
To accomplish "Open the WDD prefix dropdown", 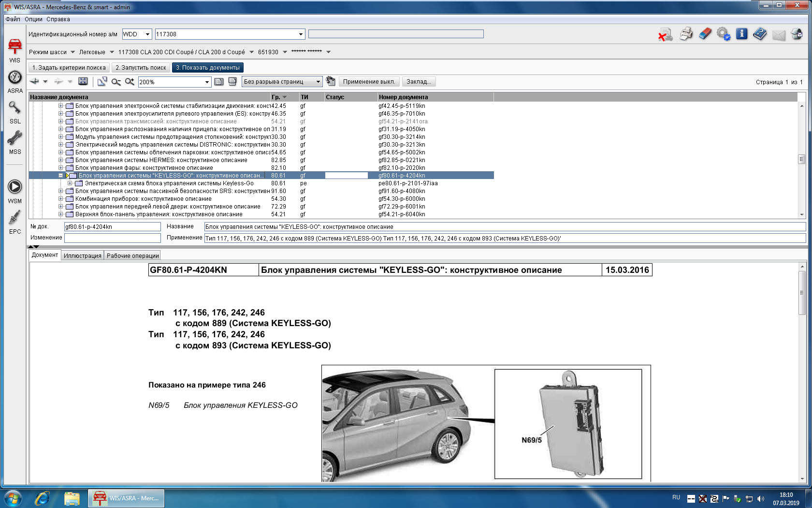I will [x=147, y=34].
